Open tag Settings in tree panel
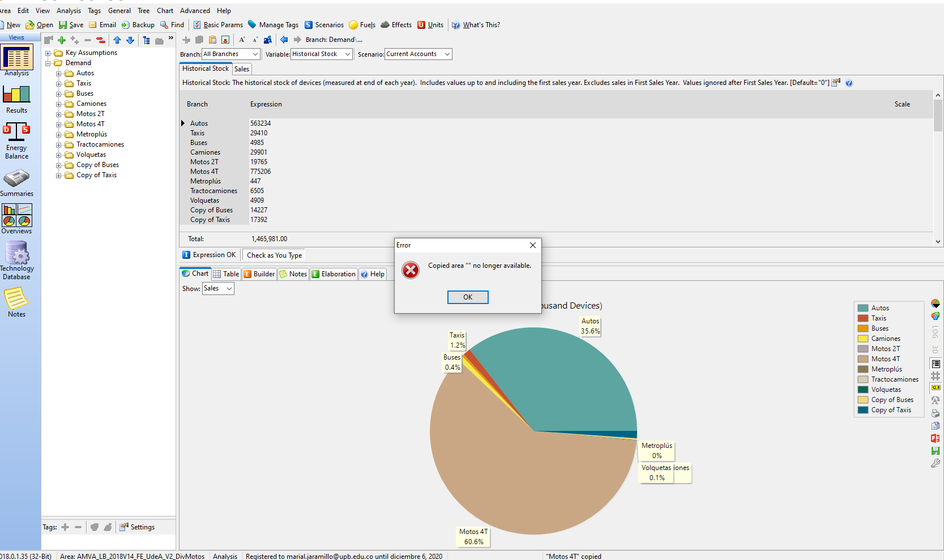This screenshot has height=560, width=944. pos(137,527)
